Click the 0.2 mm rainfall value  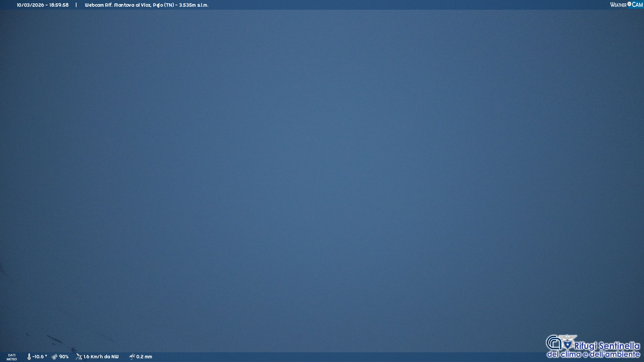pos(144,357)
